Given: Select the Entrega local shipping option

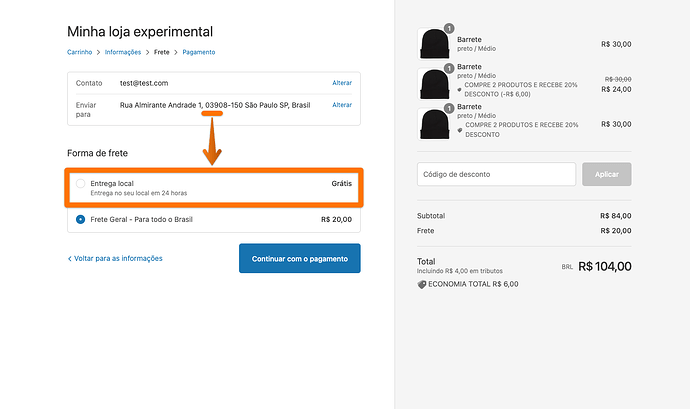Looking at the screenshot, I should (x=80, y=184).
